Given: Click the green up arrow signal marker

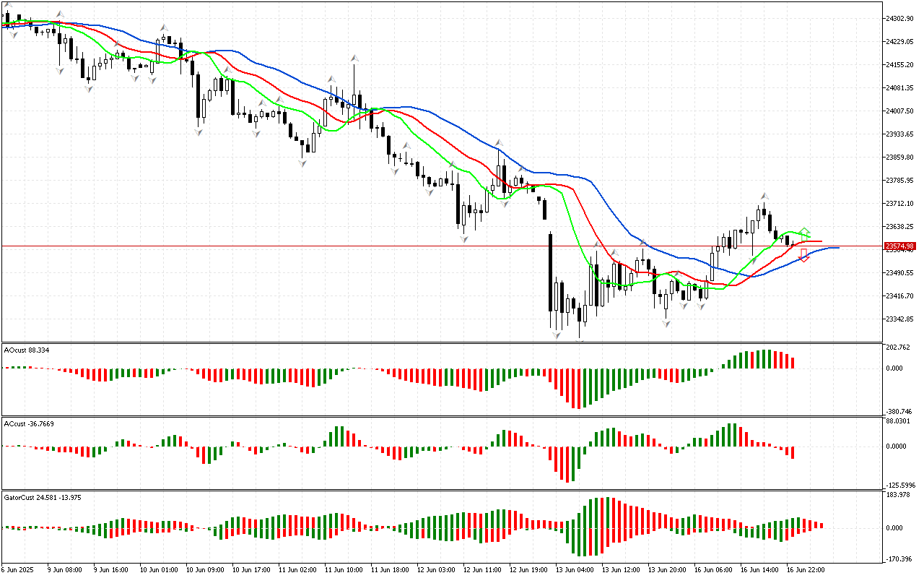Looking at the screenshot, I should click(804, 233).
